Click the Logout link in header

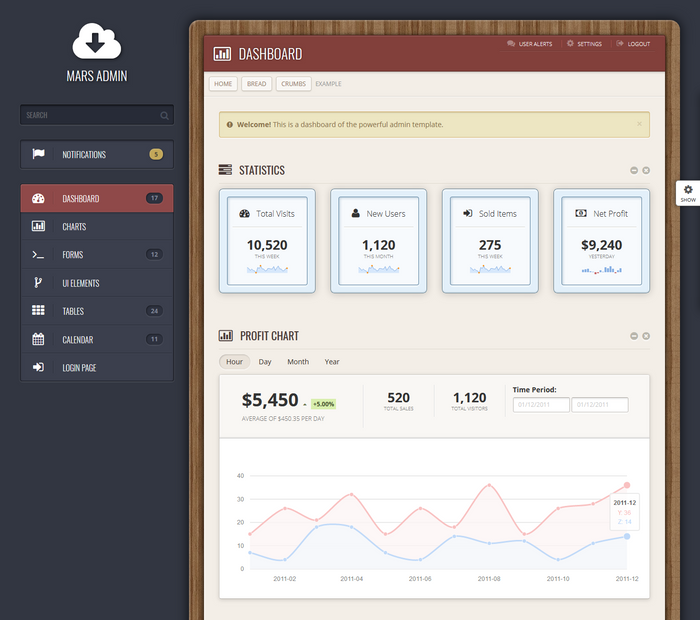(633, 44)
